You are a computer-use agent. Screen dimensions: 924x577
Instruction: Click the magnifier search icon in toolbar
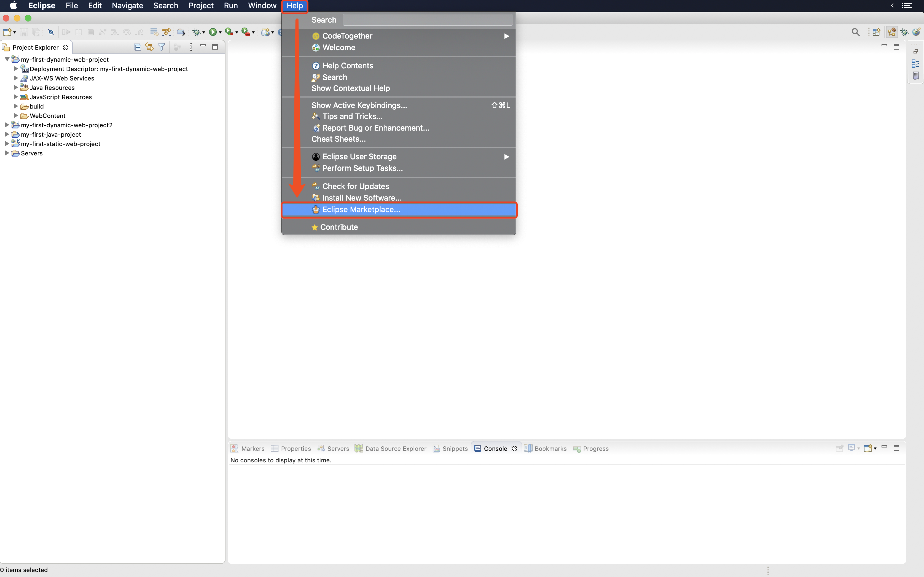coord(856,33)
